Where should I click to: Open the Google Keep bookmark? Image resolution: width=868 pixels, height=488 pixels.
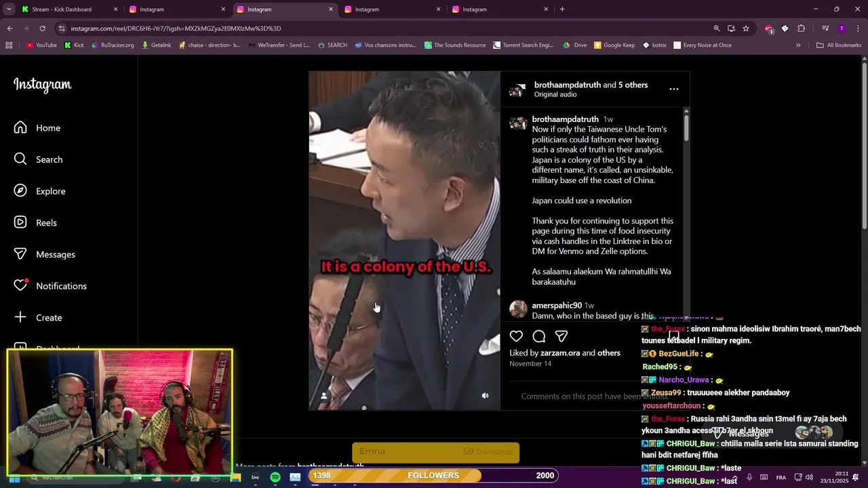[x=614, y=45]
